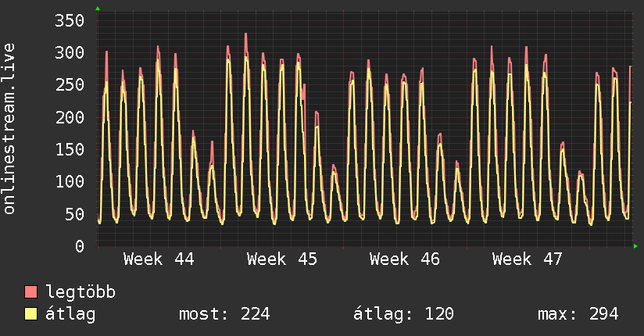Click the 'most: 224' current value
Screen dimensions: 644x336
224,314
